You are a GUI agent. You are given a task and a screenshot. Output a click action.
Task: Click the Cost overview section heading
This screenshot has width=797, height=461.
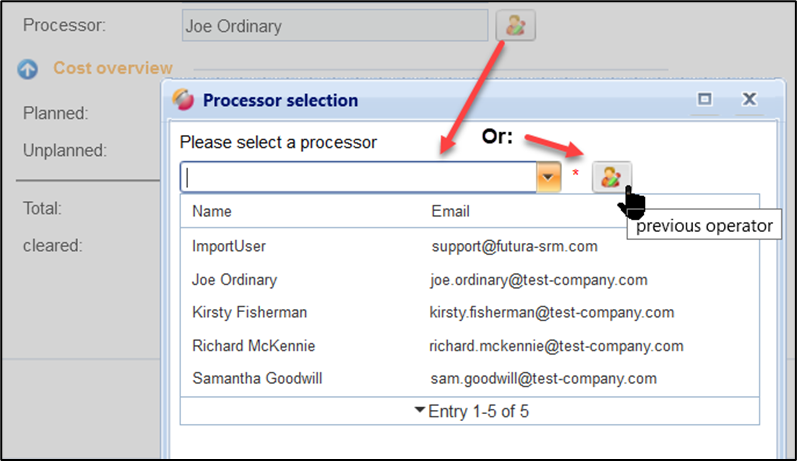[112, 68]
